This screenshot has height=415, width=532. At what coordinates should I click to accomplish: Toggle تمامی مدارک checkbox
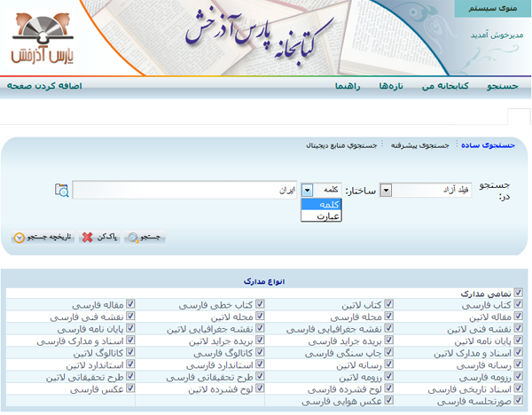point(518,292)
